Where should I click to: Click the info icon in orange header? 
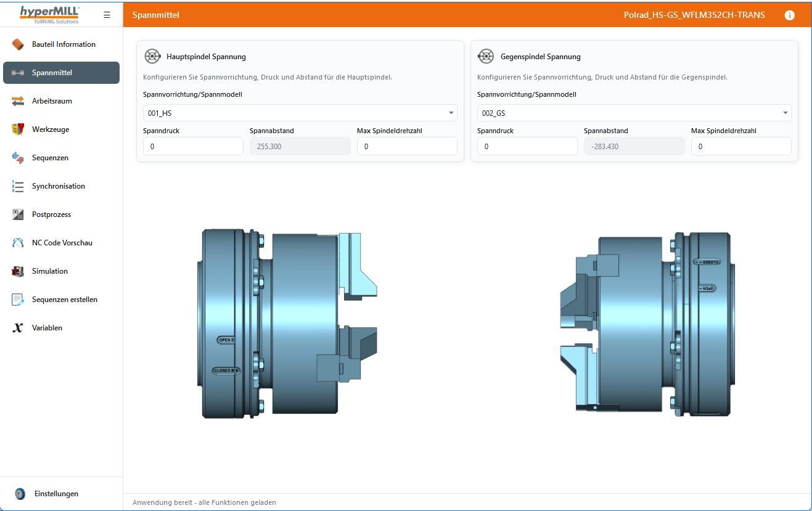(x=789, y=15)
